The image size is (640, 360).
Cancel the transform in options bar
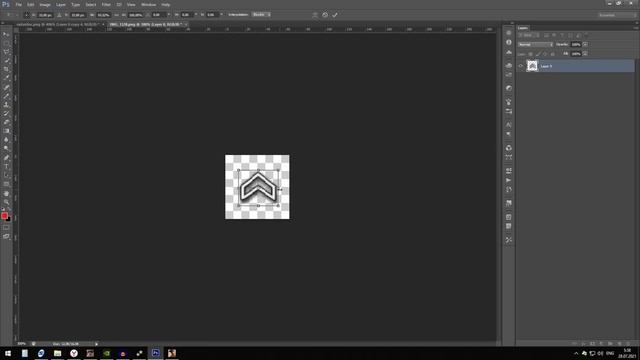coord(325,15)
